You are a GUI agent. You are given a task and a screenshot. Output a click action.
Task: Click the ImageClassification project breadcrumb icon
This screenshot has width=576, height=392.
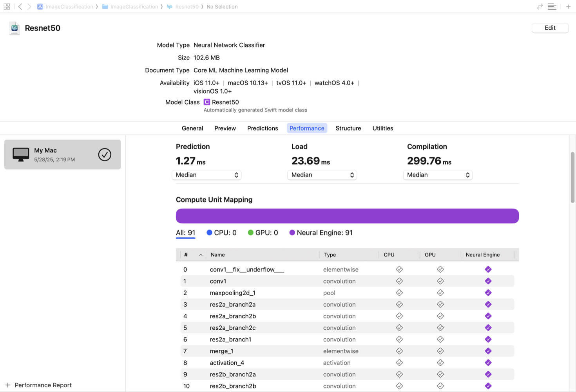pos(40,7)
